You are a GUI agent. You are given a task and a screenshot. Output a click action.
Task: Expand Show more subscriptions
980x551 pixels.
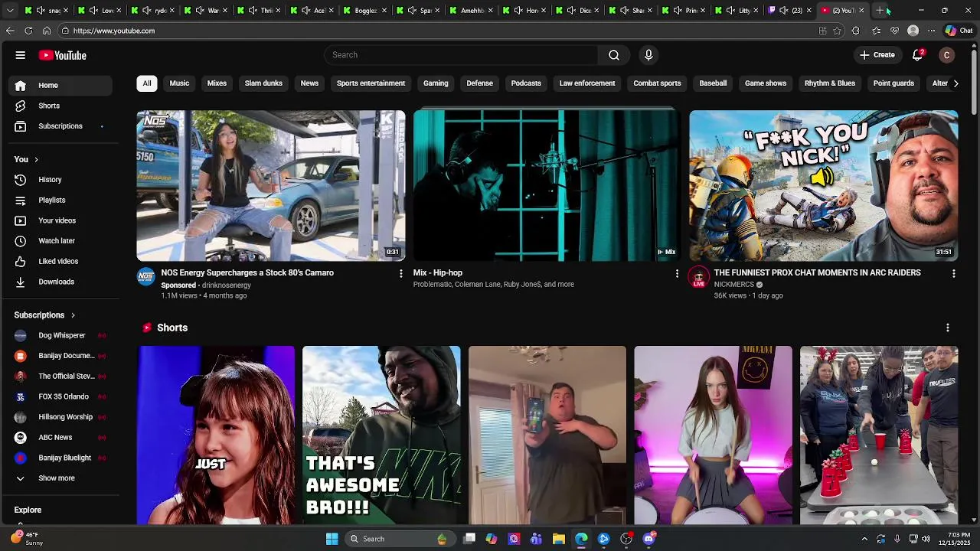click(x=61, y=478)
